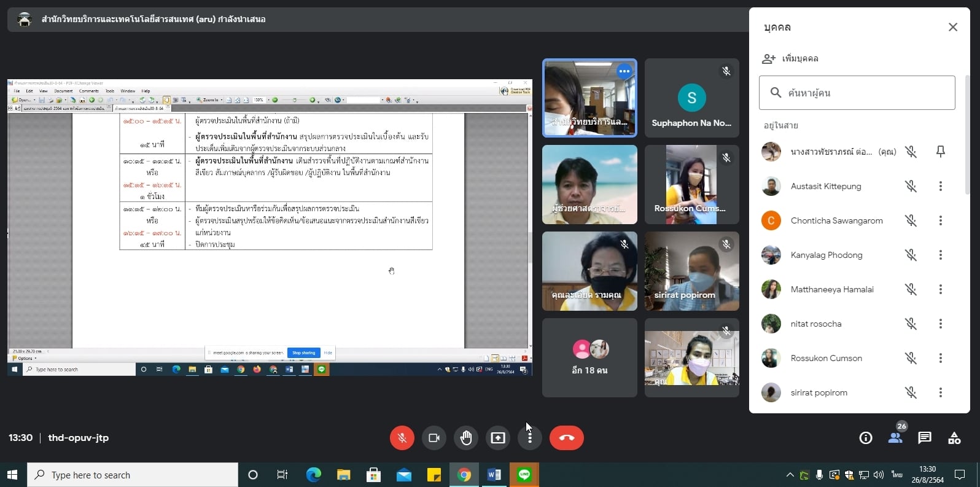Open Task View on the taskbar
Screen dimensions: 980x487
(282, 475)
